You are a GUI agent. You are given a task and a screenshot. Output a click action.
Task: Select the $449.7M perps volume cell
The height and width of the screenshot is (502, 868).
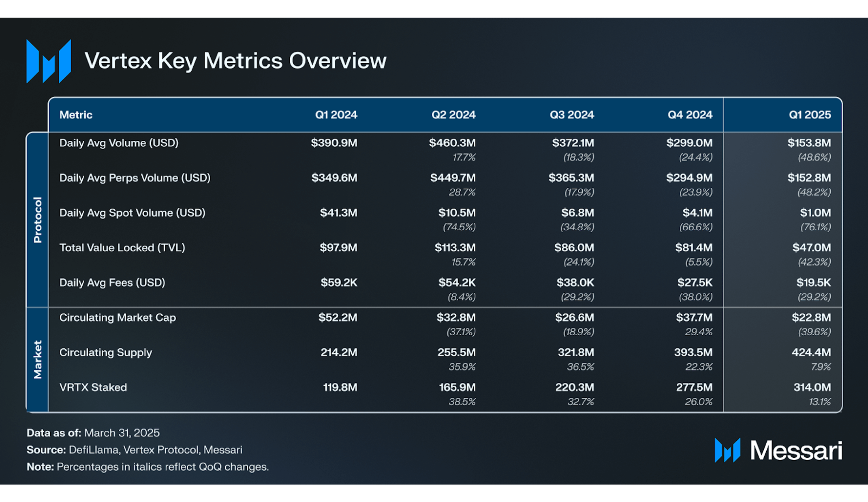(x=453, y=178)
